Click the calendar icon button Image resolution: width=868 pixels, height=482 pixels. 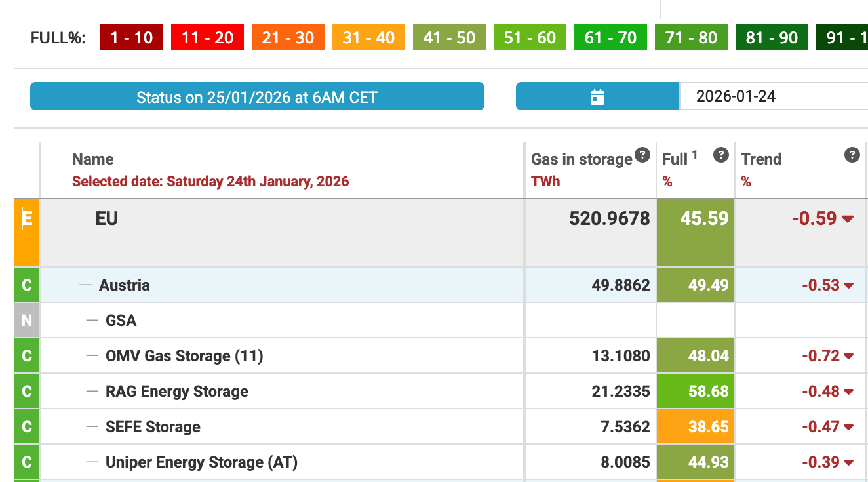point(597,97)
